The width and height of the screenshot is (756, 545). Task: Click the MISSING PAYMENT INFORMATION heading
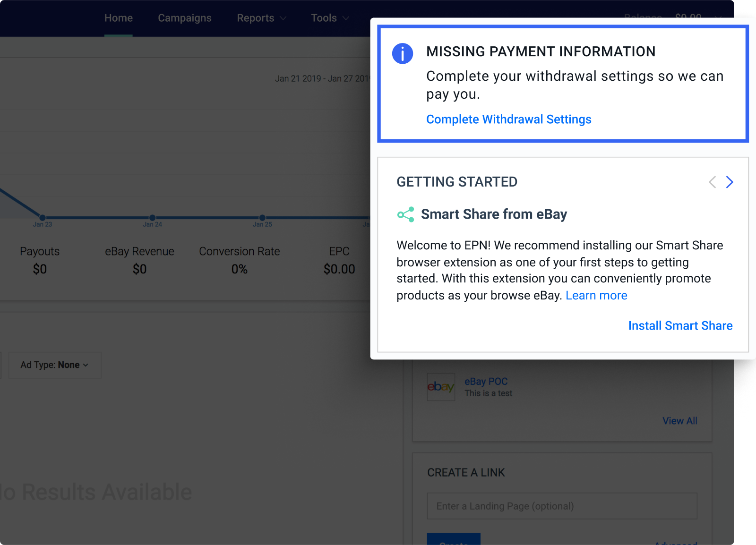[x=541, y=51]
